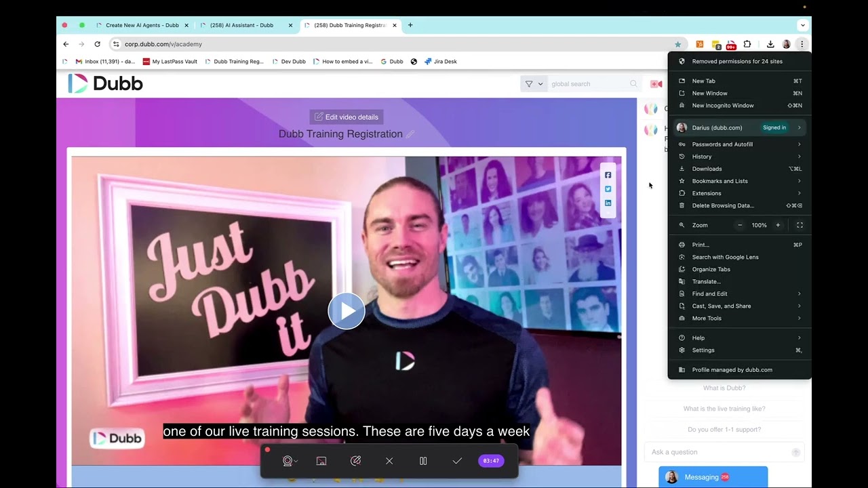
Task: Select the annotation pen on the recording bar
Action: coord(355,461)
